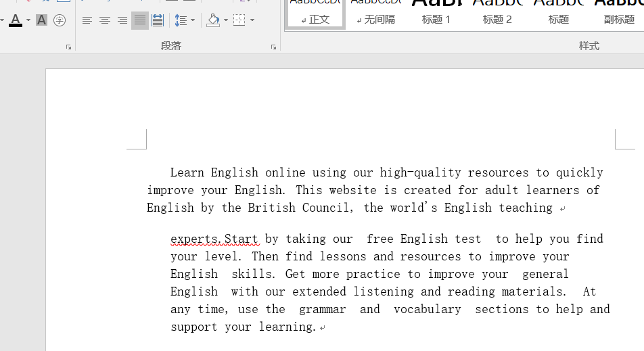This screenshot has width=644, height=351.
Task: Click the word "vocabulary" in the document
Action: point(427,309)
